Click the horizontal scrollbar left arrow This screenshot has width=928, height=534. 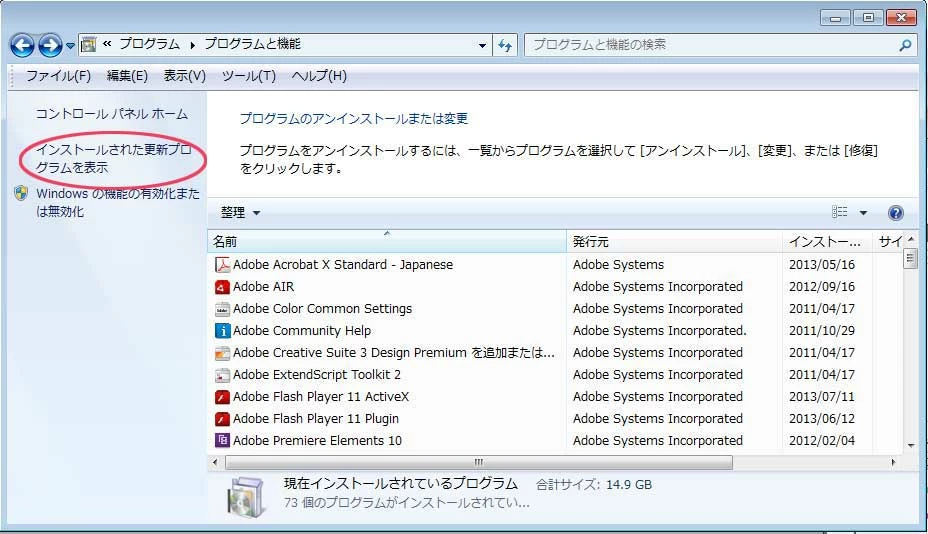[215, 462]
